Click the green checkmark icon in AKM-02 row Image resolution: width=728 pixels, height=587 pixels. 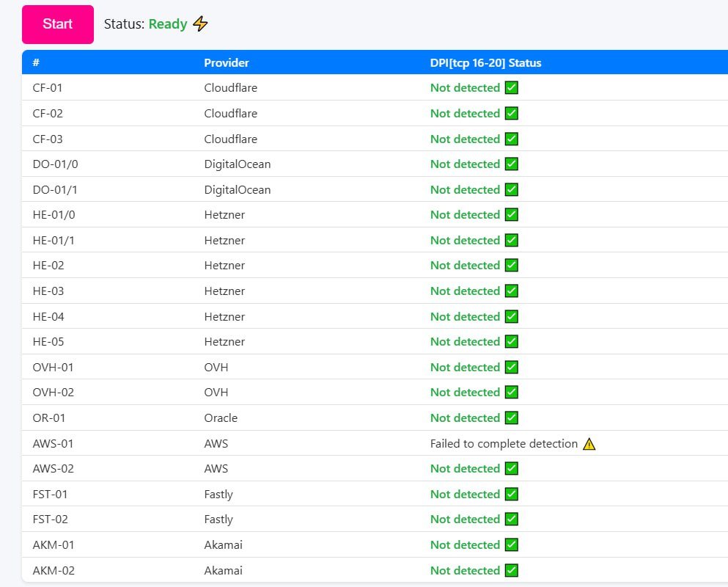(512, 571)
